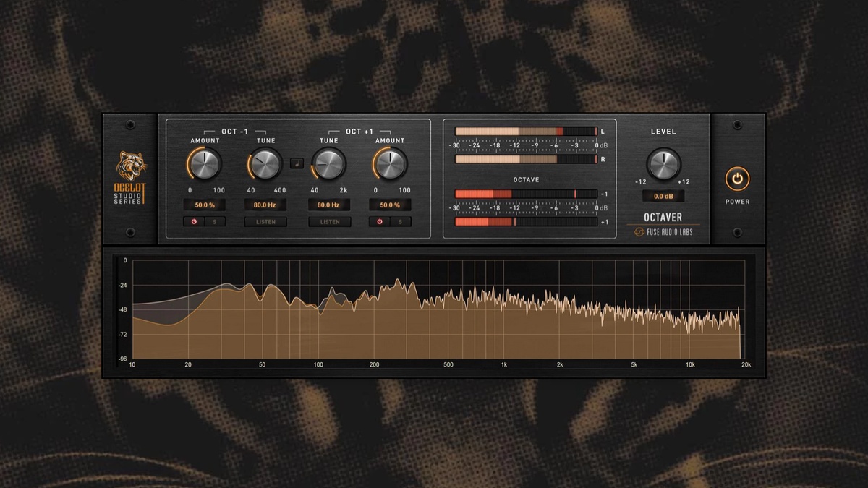The width and height of the screenshot is (868, 488).
Task: Click the Level knob
Action: (663, 164)
